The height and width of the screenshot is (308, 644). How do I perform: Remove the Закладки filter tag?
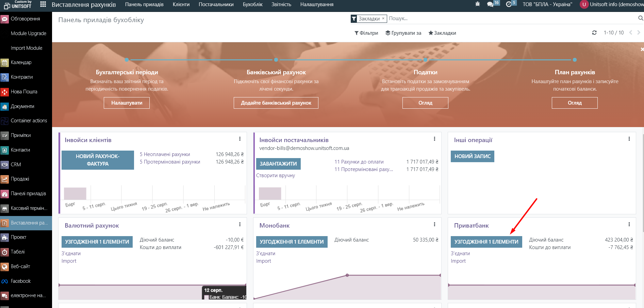(383, 18)
